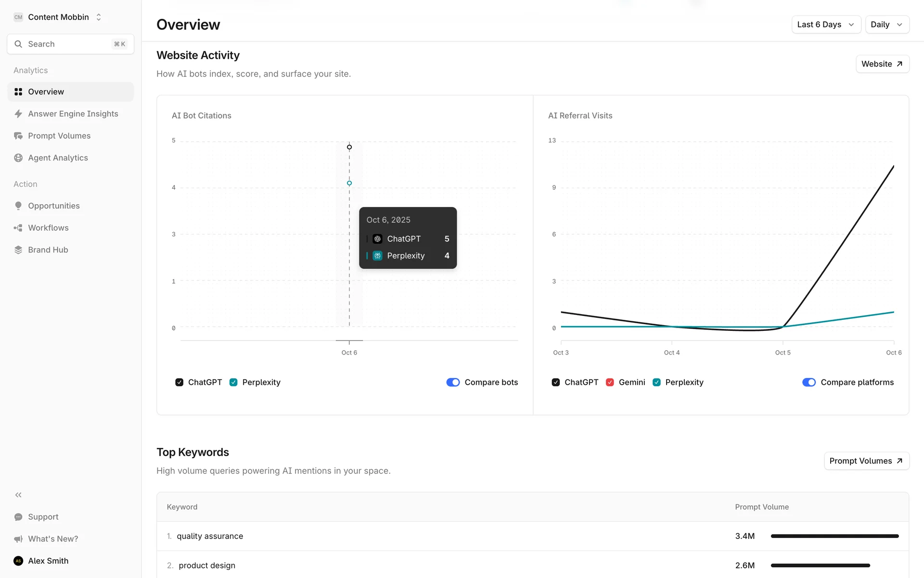Click the Workflows icon in sidebar

point(18,228)
